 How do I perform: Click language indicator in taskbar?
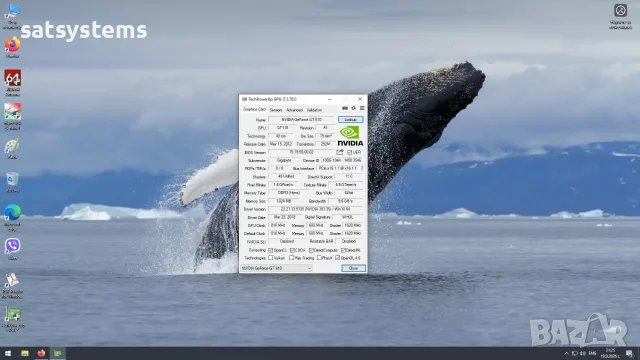point(593,353)
